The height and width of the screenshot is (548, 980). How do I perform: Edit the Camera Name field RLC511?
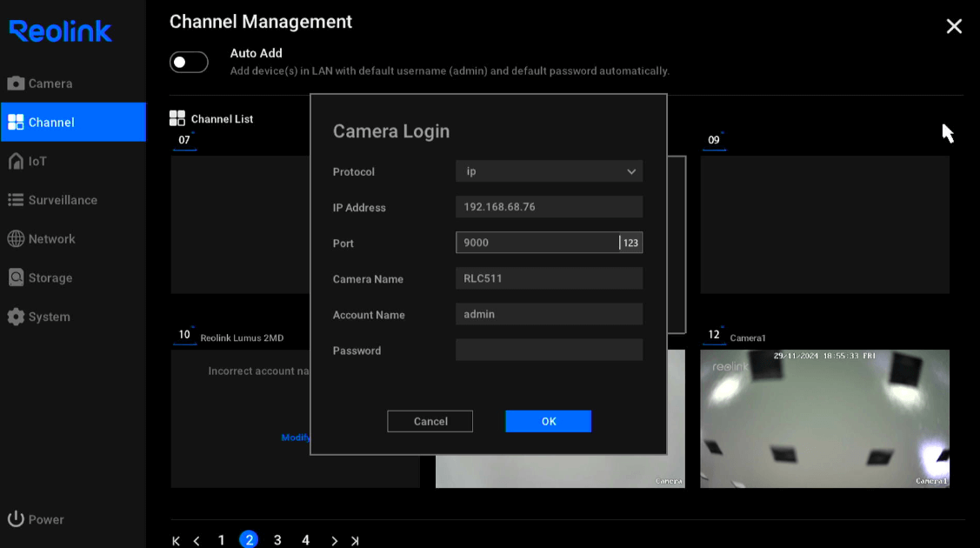coord(549,278)
